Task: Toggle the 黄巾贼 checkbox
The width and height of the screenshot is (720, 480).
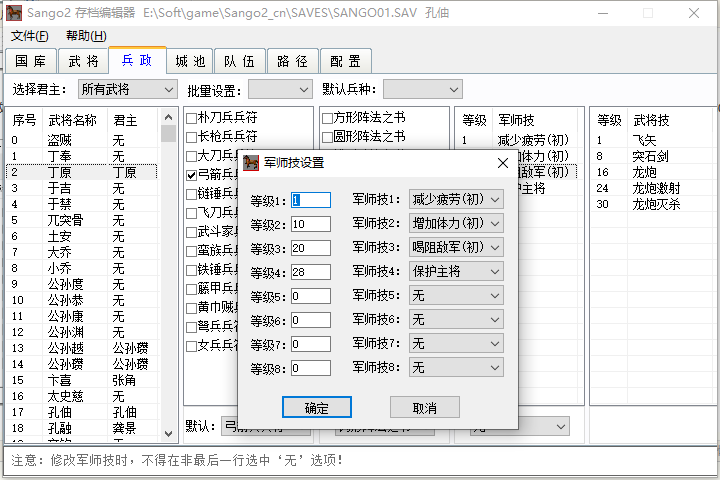Action: pos(191,308)
